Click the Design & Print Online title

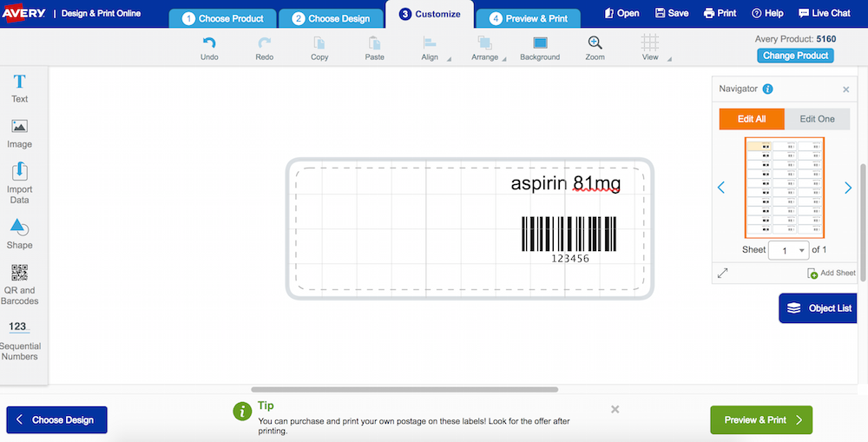click(x=101, y=13)
